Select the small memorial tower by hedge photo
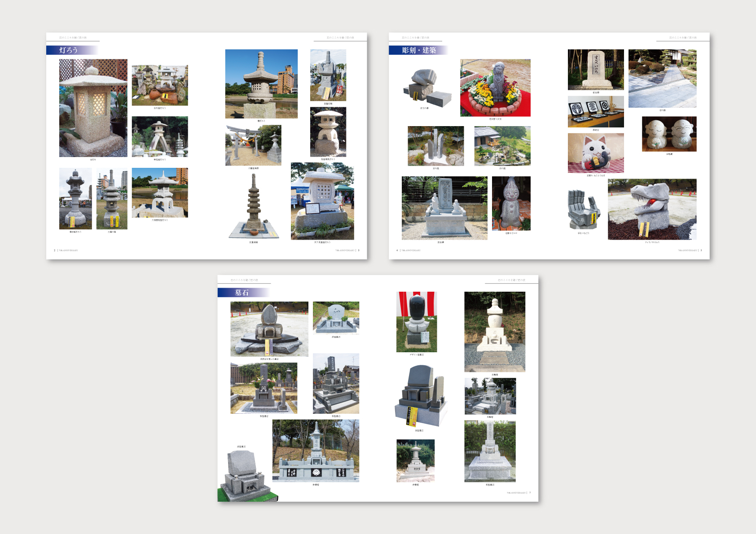 (416, 460)
